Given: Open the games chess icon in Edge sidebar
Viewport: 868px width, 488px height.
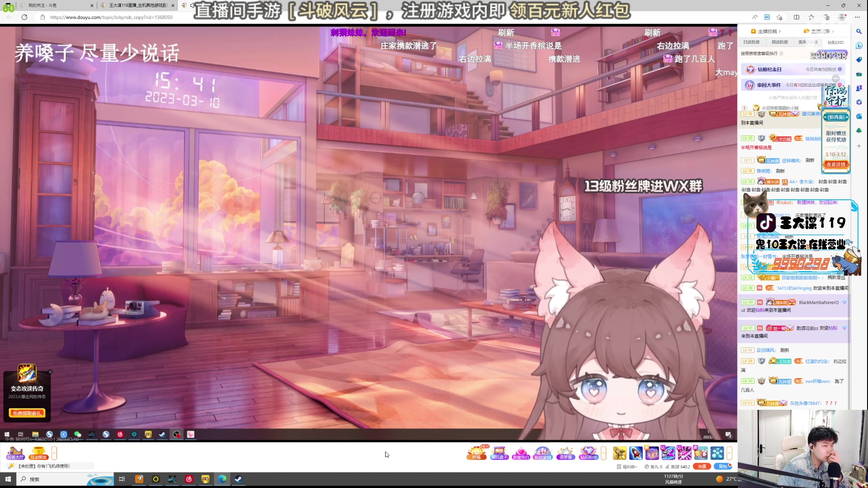Looking at the screenshot, I should [859, 88].
